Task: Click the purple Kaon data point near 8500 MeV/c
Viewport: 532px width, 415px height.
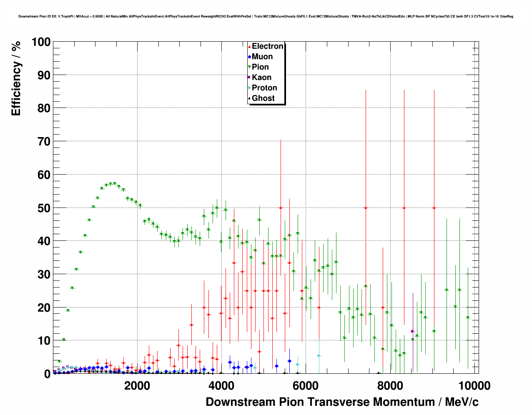Action: point(412,331)
